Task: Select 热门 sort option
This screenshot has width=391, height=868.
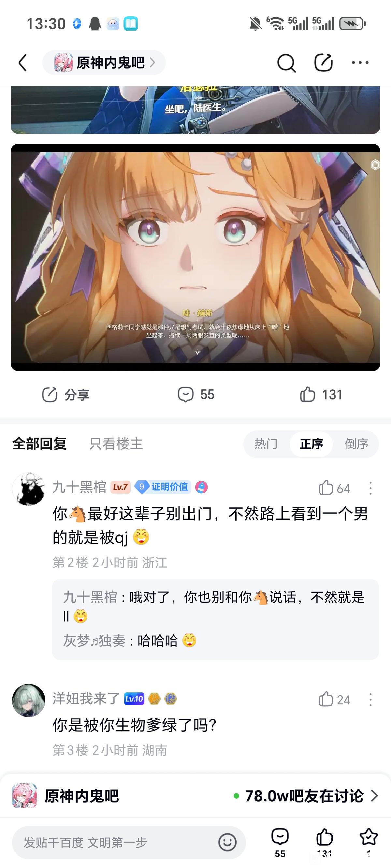Action: pyautogui.click(x=266, y=444)
